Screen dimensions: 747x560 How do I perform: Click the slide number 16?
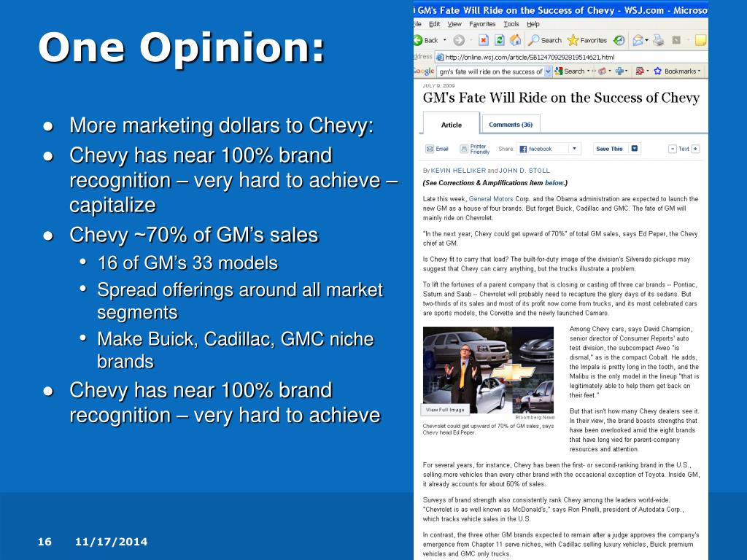44,542
